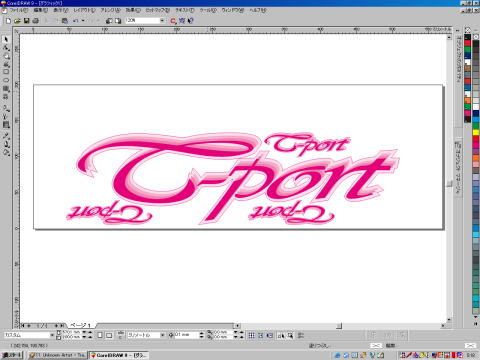Open the Outline tool flyout
The width and height of the screenshot is (480, 360).
click(6, 144)
